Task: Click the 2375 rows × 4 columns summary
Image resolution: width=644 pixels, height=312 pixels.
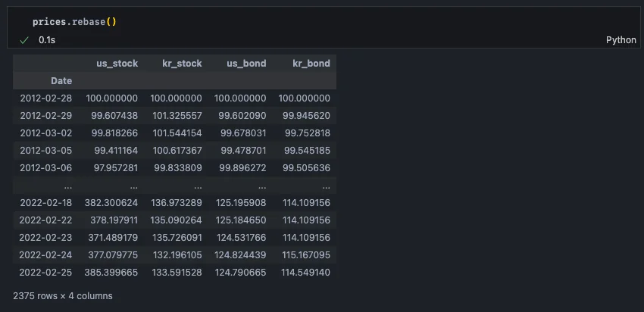Action: pos(63,296)
